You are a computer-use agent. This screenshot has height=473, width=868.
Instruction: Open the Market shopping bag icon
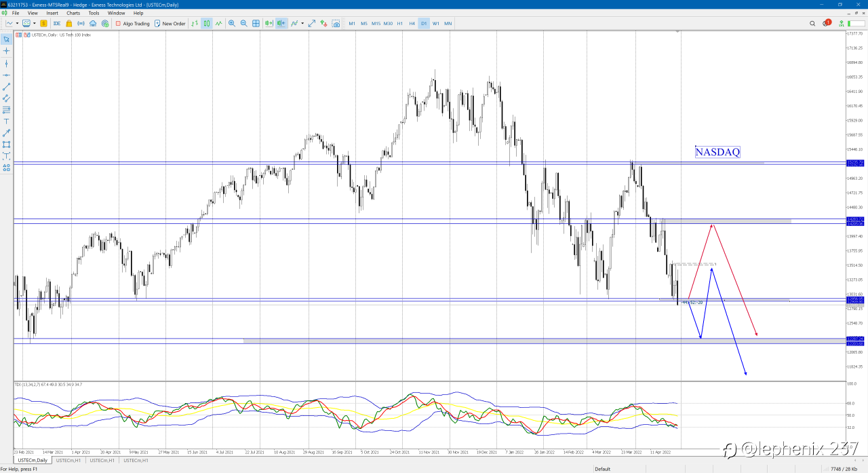(x=69, y=23)
